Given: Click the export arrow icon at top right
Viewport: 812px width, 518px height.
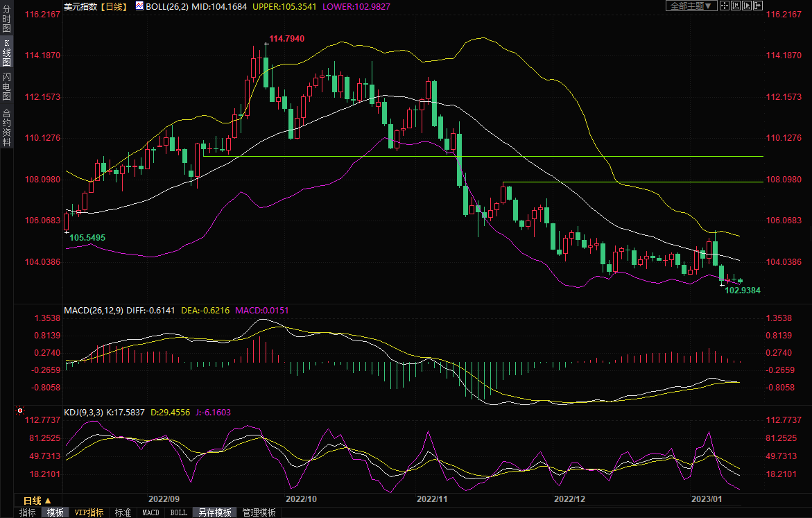Looking at the screenshot, I should [759, 6].
